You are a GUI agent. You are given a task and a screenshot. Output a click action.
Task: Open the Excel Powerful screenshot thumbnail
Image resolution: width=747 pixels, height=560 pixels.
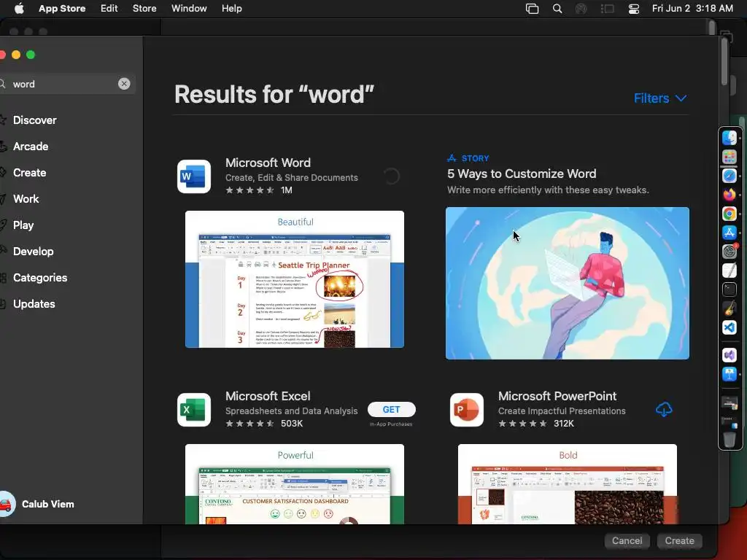click(295, 484)
